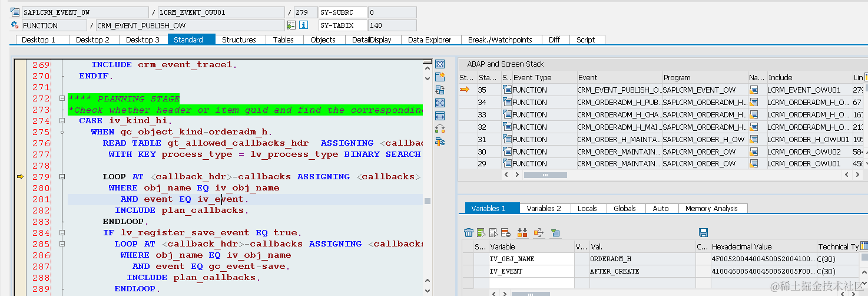The image size is (868, 296).
Task: Switch to Desktop 3 tab
Action: 143,40
